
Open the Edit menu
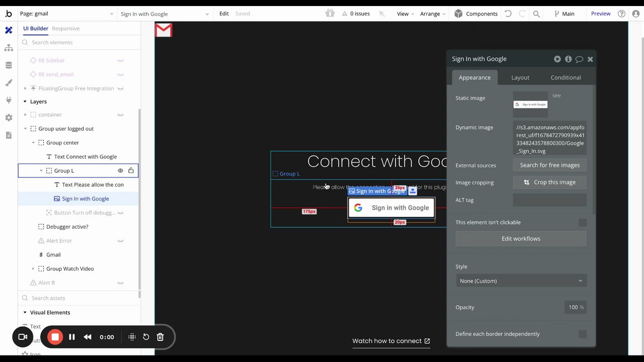(224, 14)
